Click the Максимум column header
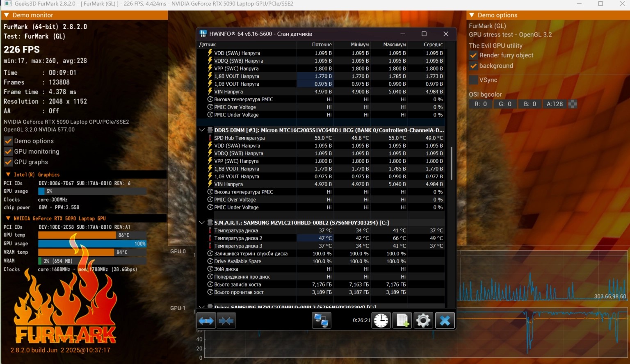The image size is (630, 364). 394,44
